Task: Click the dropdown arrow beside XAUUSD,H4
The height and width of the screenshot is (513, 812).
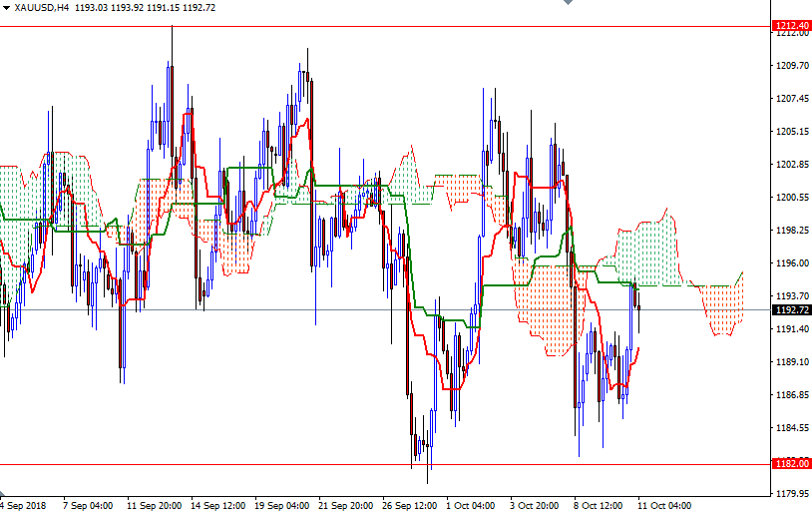Action: pos(7,7)
